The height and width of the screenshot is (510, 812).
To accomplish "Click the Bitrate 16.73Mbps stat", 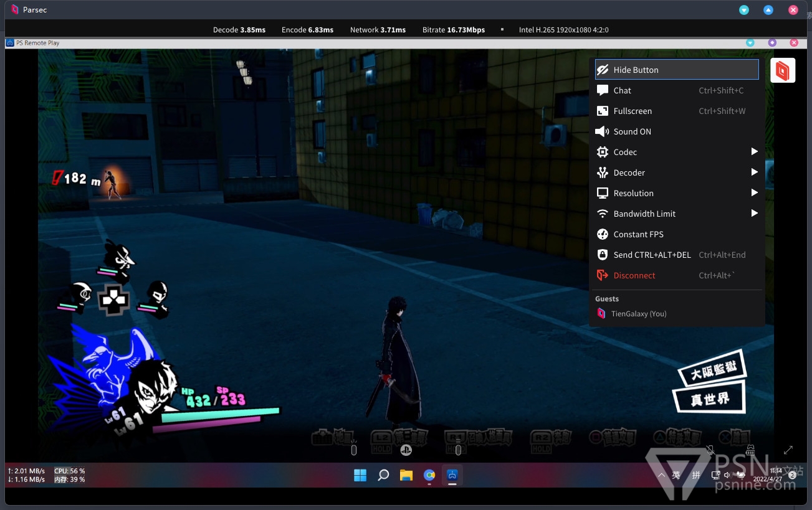I will (x=453, y=30).
